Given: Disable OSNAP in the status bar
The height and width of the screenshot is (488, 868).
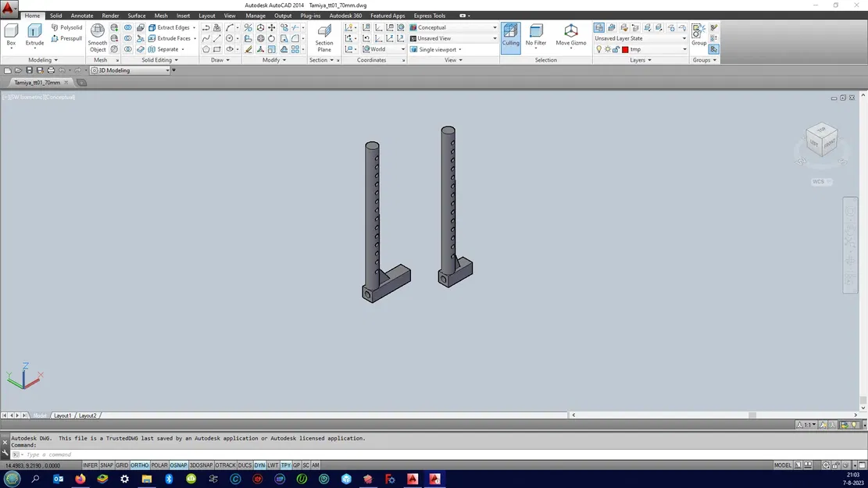Looking at the screenshot, I should click(x=178, y=465).
